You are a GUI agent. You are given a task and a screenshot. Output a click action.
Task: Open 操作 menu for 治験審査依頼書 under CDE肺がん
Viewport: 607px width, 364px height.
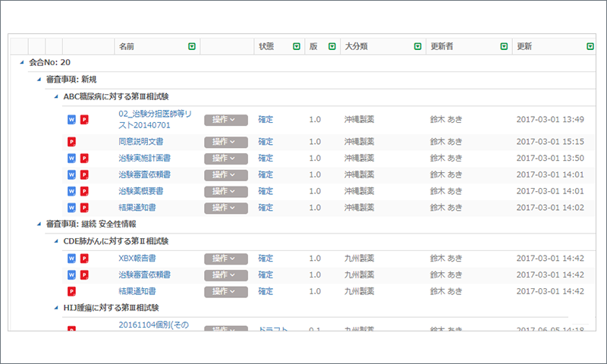click(226, 275)
